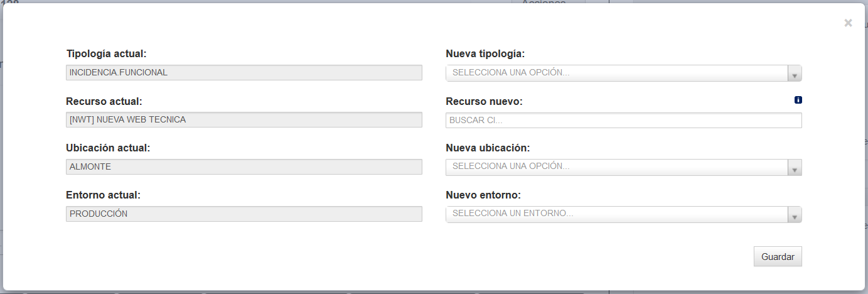The width and height of the screenshot is (868, 294).
Task: Click the PRODUCCIÓN entorno actual field
Action: point(244,214)
